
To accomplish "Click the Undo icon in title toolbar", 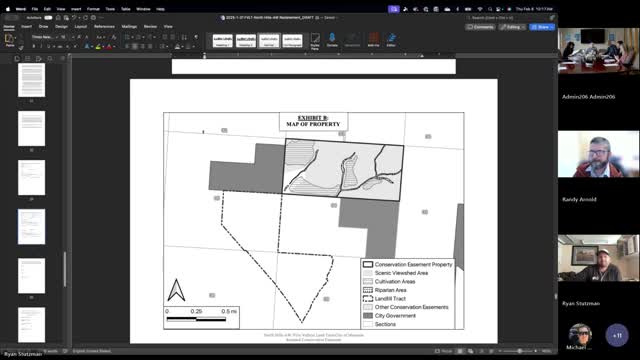I will [74, 18].
